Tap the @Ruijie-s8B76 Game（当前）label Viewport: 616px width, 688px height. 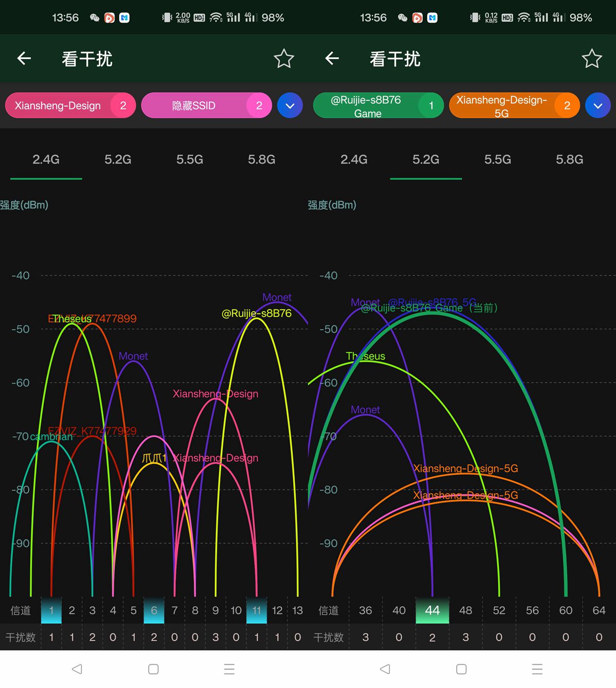tap(429, 308)
